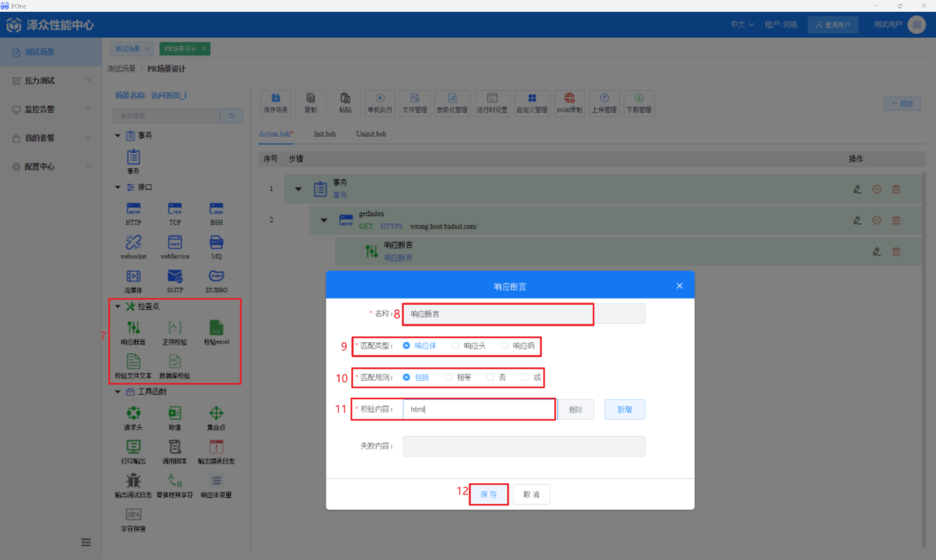The image size is (936, 560).
Task: Click the 失败内容 input field
Action: coord(524,446)
